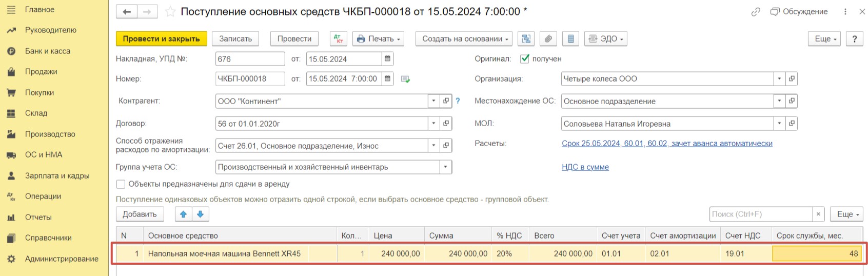Open НДС в сумме link
Screen dimensions: 868x276
(585, 167)
